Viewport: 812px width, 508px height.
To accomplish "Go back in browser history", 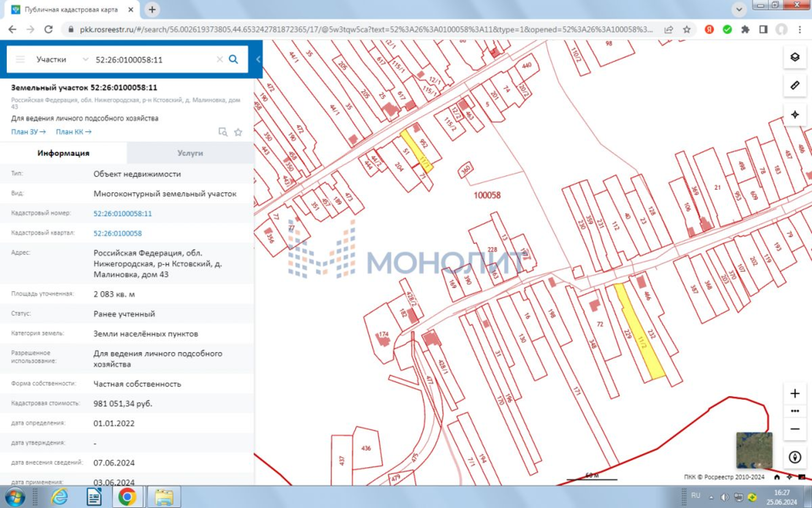I will pos(13,30).
